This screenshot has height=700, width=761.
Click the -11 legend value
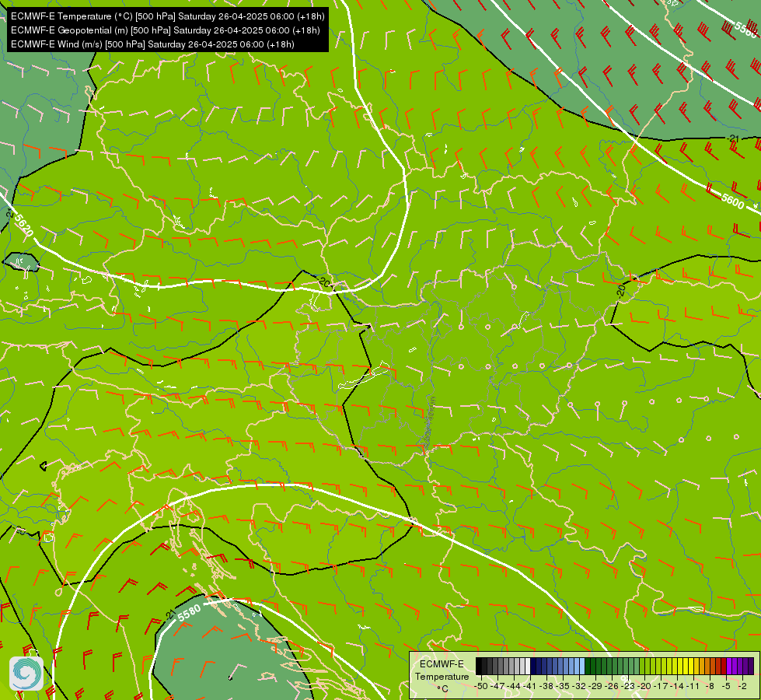(694, 687)
